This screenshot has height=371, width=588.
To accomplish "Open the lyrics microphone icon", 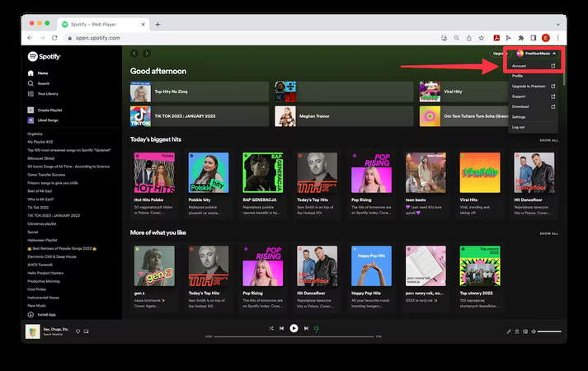I will point(509,331).
